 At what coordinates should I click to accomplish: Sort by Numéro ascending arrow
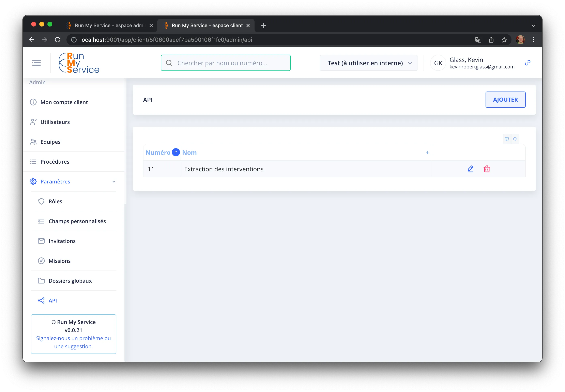pos(176,152)
